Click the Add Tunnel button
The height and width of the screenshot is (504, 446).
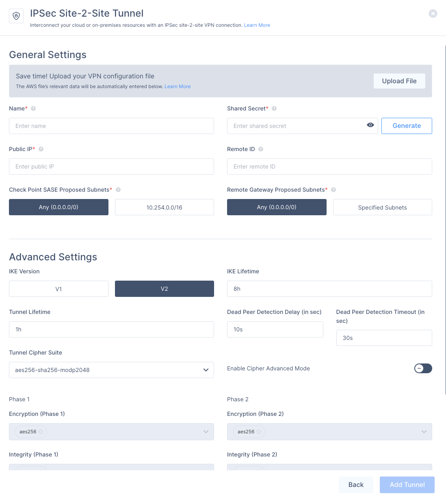pyautogui.click(x=407, y=485)
